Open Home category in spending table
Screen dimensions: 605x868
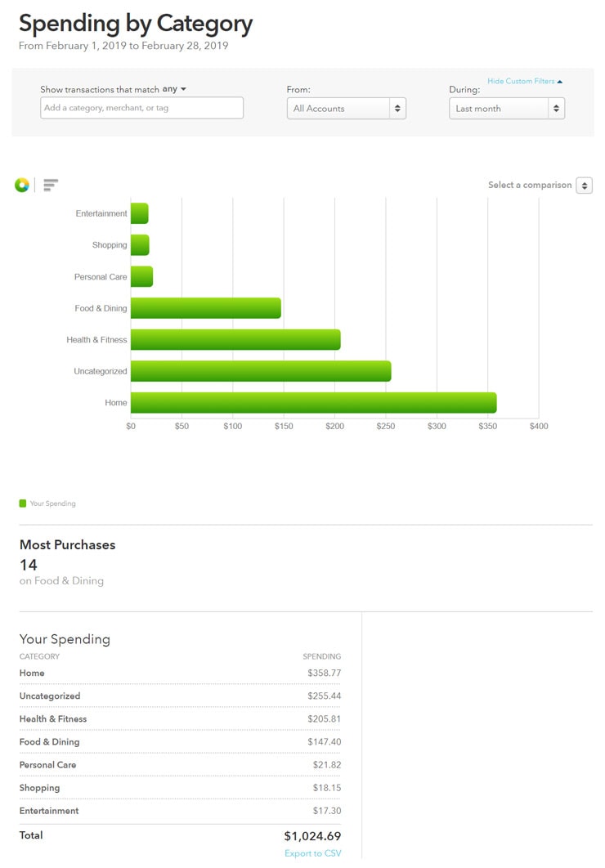(x=32, y=673)
